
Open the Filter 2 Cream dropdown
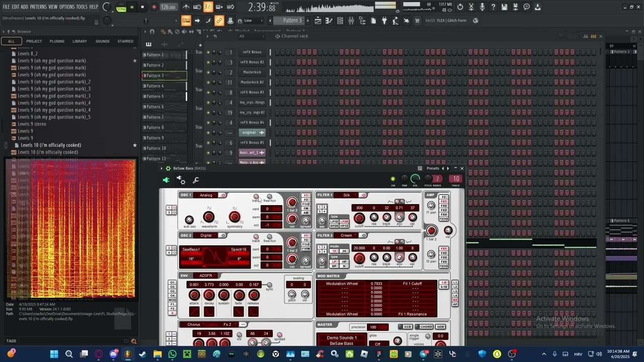click(x=347, y=235)
